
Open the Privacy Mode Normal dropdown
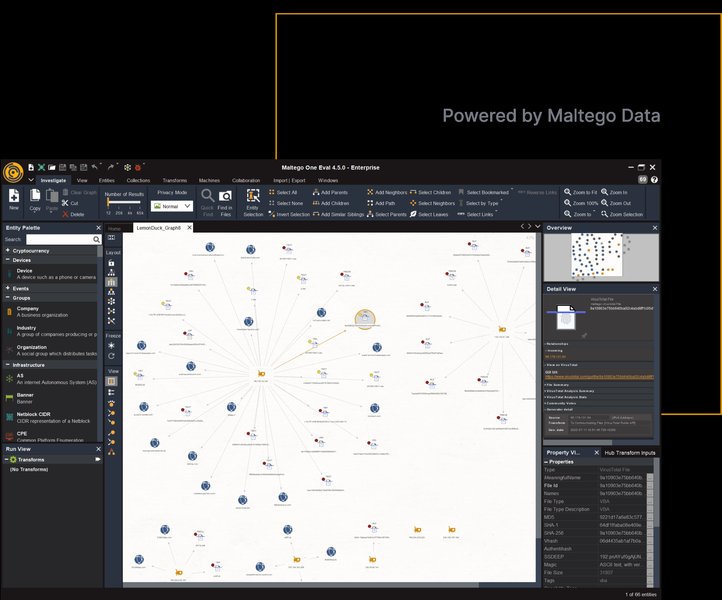pos(172,206)
